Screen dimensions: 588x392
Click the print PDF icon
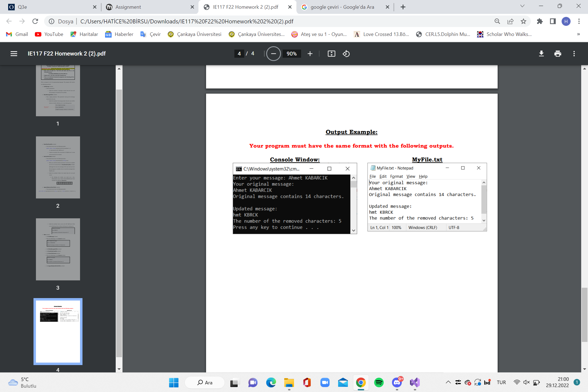558,54
